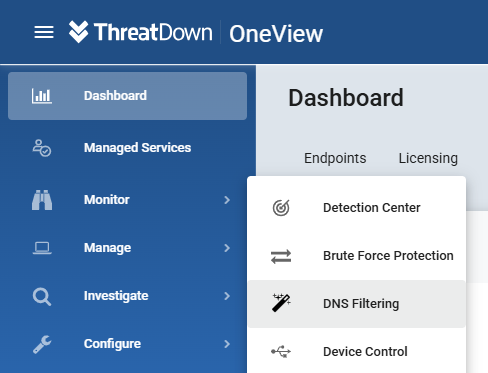Open the Manage sidebar item
Screen dimensions: 488x373
pos(127,248)
